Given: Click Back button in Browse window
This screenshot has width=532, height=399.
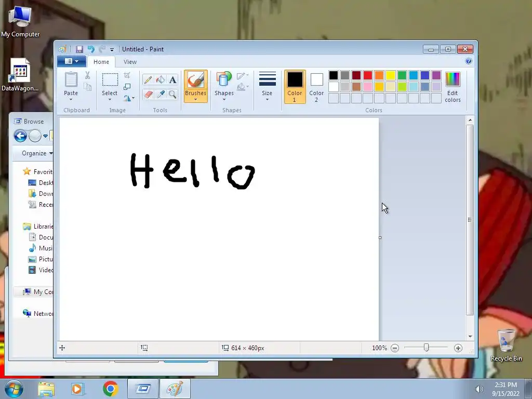Looking at the screenshot, I should point(20,136).
